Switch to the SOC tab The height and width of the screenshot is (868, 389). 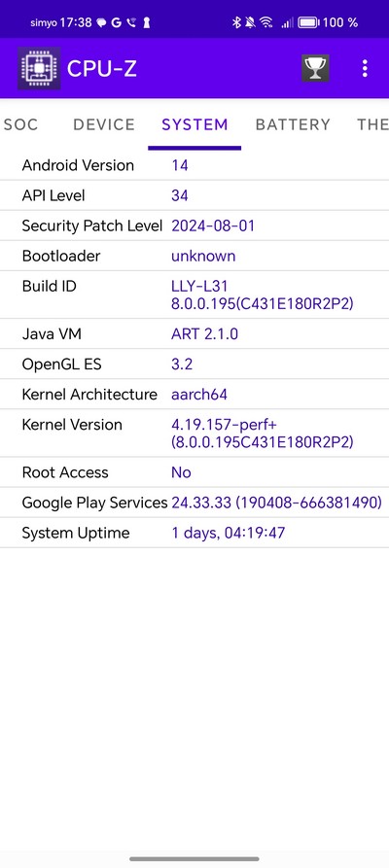21,124
